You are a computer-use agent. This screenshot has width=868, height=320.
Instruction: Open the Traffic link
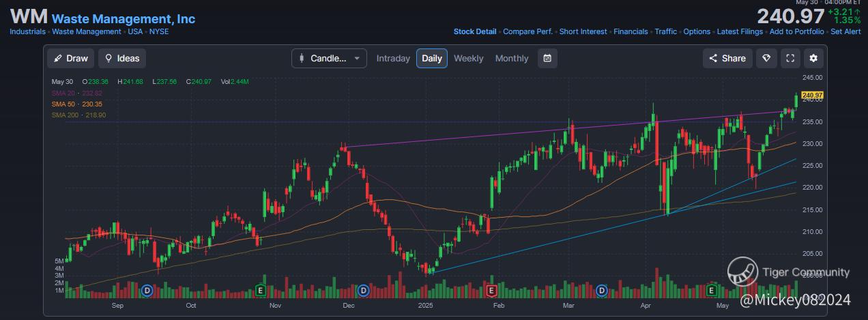pos(666,31)
